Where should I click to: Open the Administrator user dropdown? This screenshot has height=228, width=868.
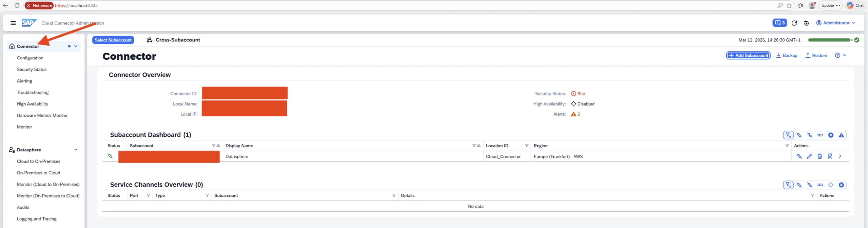pyautogui.click(x=836, y=23)
